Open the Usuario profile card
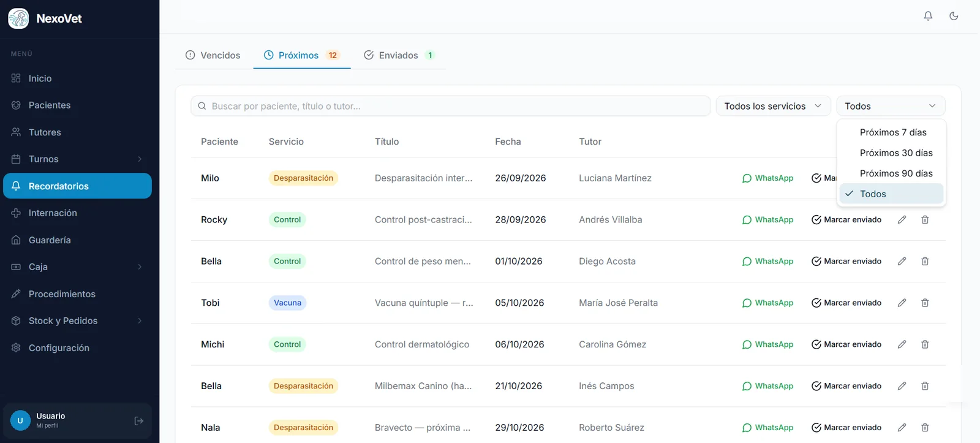Screen dimensions: 980x443 point(77,420)
